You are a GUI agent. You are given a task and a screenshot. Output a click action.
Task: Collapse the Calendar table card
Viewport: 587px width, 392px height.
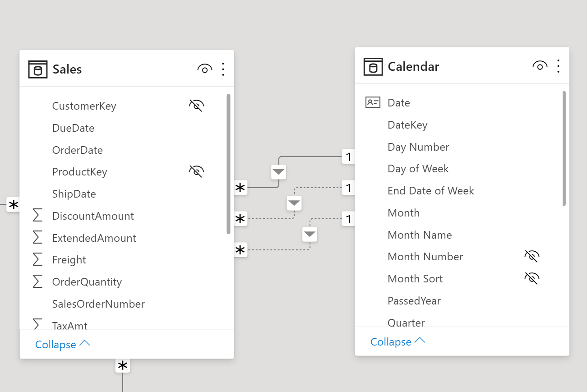[x=397, y=342]
